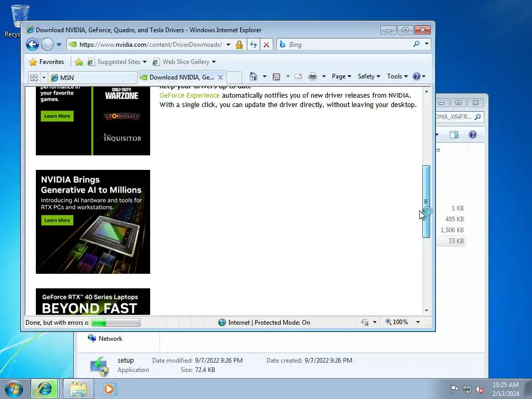
Task: Click the Internet Explorer taskbar icon
Action: tap(45, 389)
